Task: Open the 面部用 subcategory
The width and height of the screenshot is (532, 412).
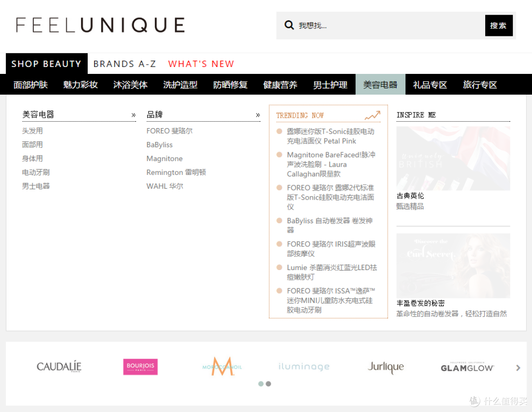Action: (32, 144)
